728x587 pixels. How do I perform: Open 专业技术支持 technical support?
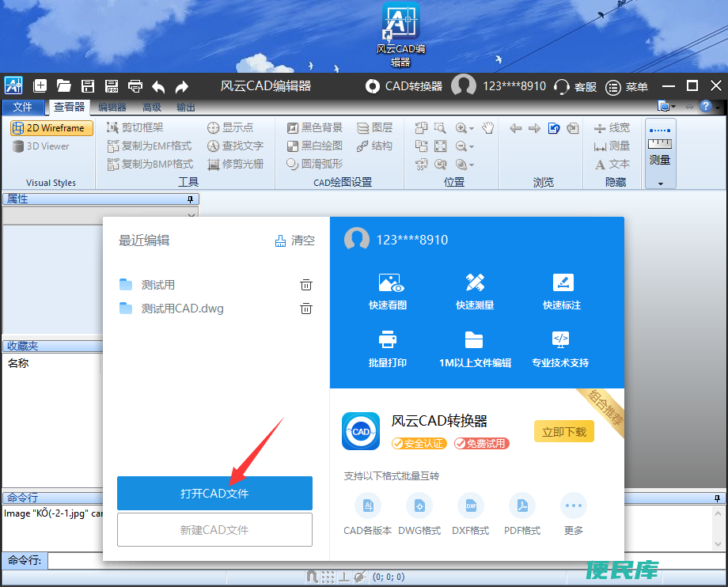[560, 349]
